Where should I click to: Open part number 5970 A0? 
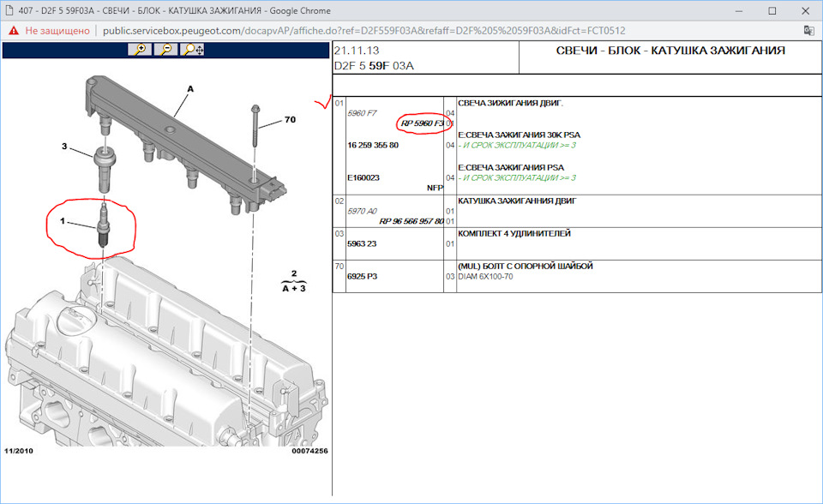tap(362, 211)
